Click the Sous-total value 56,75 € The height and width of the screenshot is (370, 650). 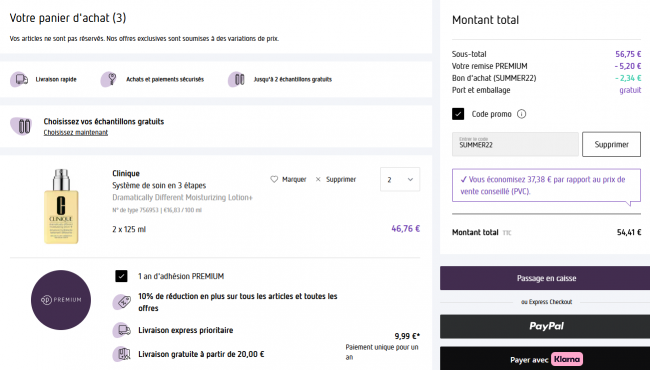coord(628,54)
